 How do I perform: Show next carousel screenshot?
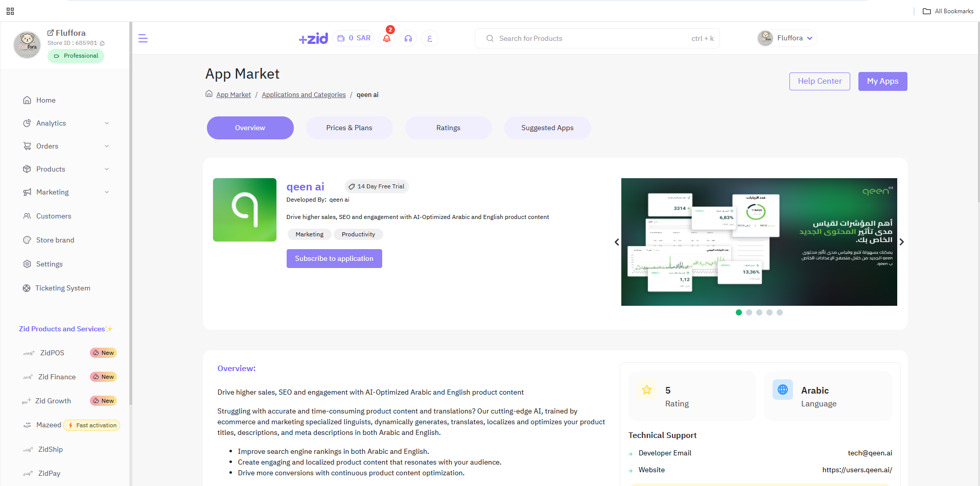tap(902, 242)
